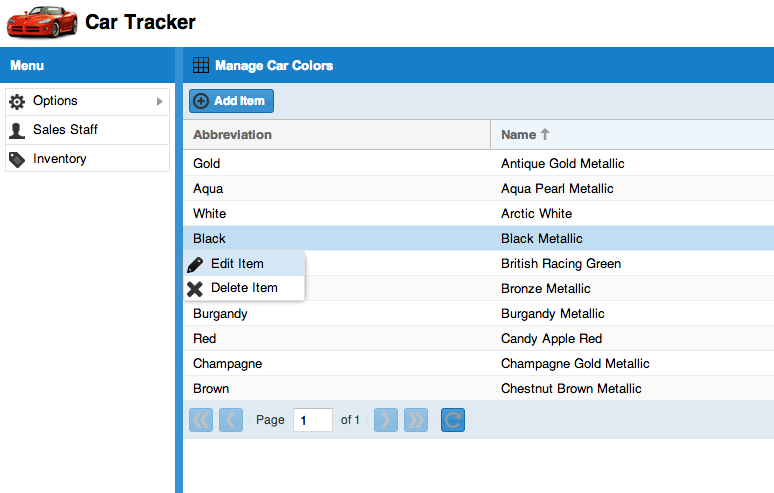Click the Sales Staff person icon

point(17,130)
